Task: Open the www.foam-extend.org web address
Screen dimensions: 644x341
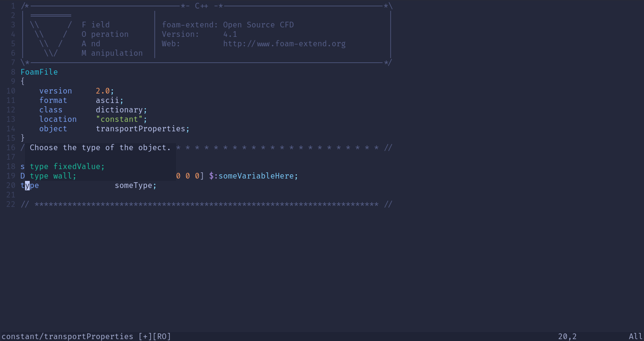Action: tap(301, 44)
